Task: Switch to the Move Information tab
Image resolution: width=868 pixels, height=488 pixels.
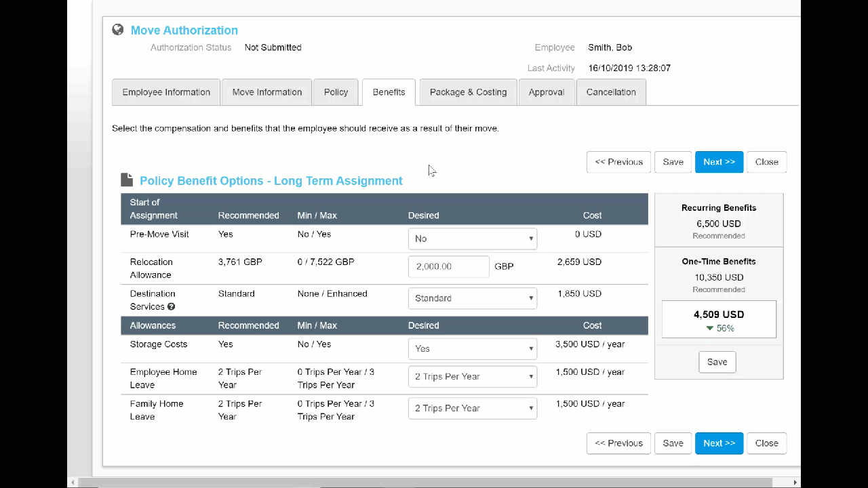Action: (x=267, y=92)
